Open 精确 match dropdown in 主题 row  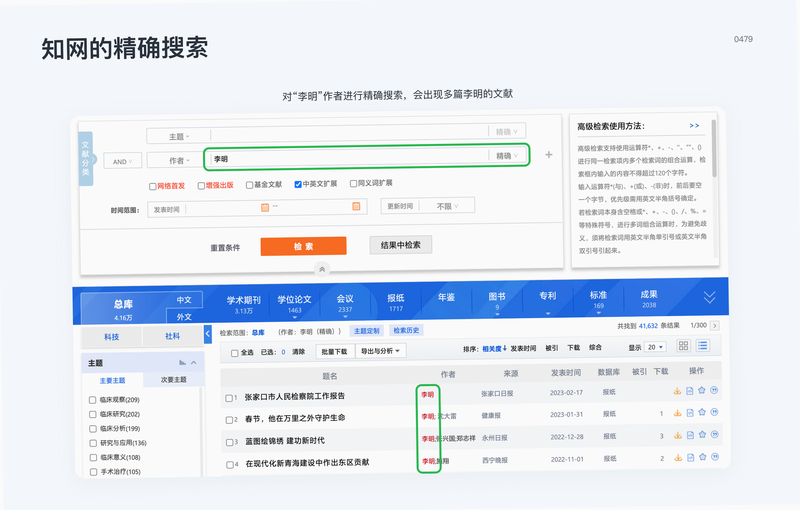tap(507, 132)
